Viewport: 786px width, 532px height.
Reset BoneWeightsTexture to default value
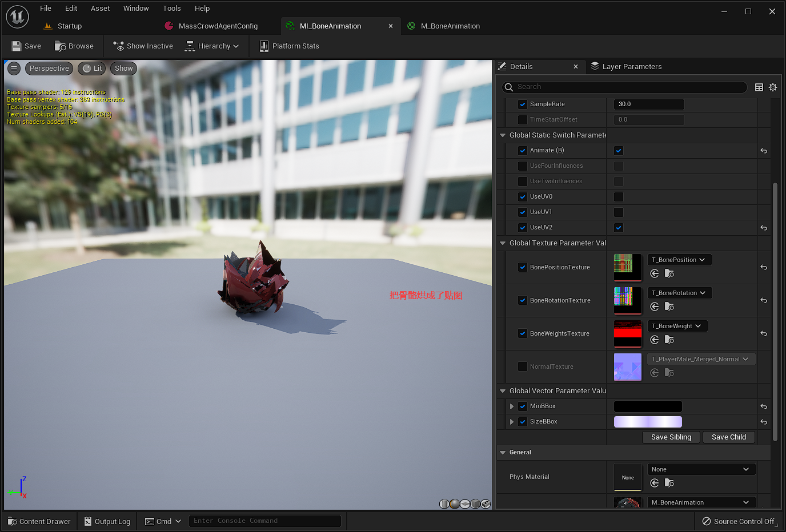coord(764,334)
